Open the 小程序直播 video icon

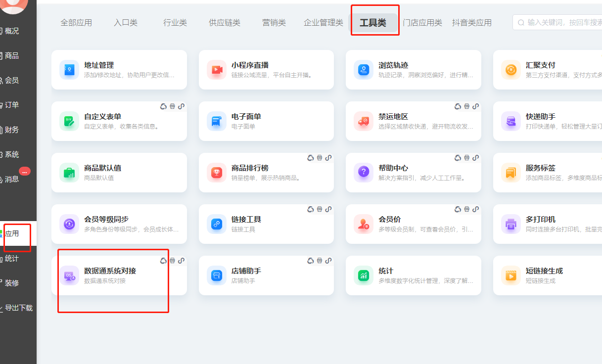216,70
